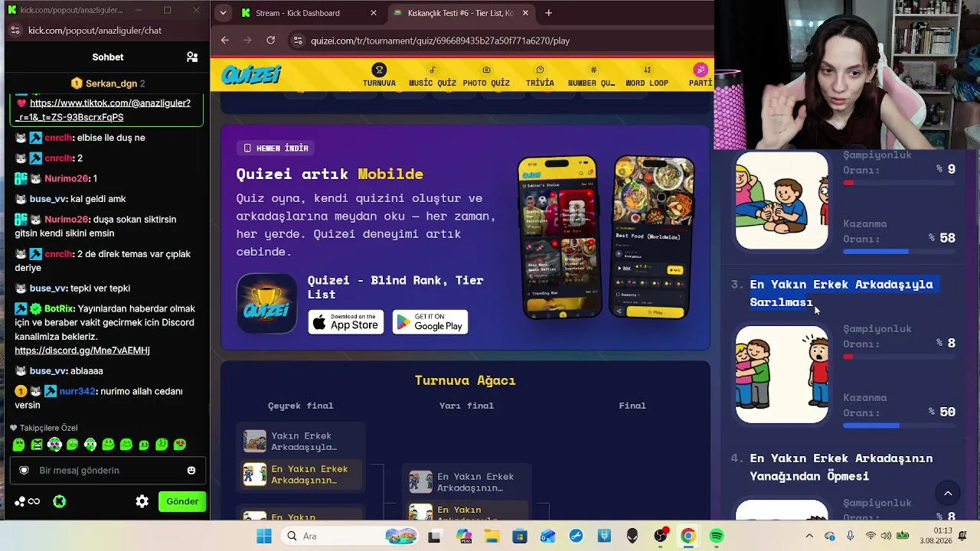Click the channel points dots icon in chat

tap(21, 501)
